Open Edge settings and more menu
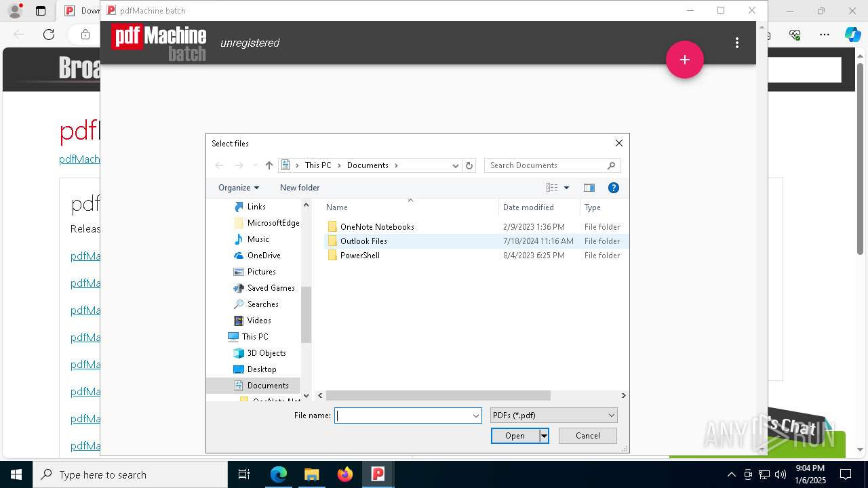Image resolution: width=868 pixels, height=488 pixels. click(825, 35)
